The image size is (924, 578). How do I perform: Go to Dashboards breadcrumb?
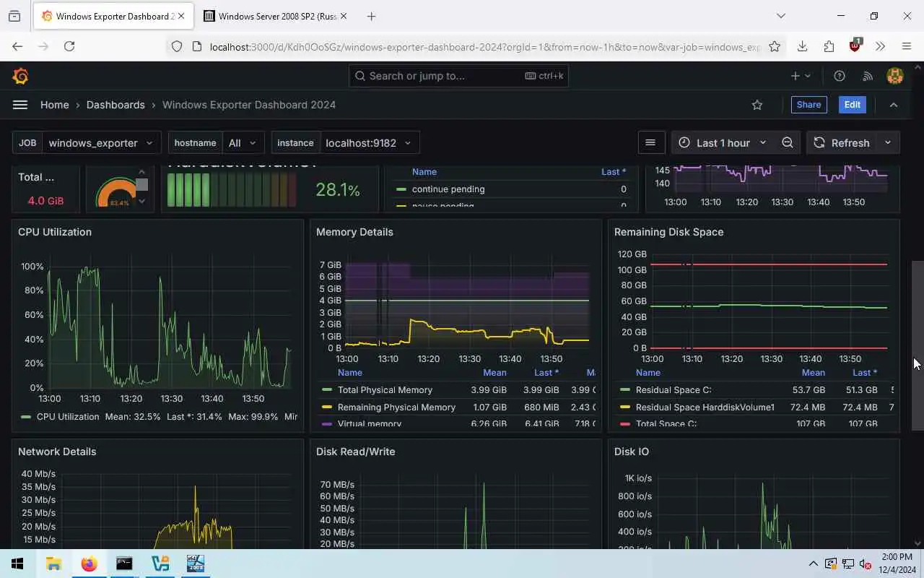coord(115,105)
